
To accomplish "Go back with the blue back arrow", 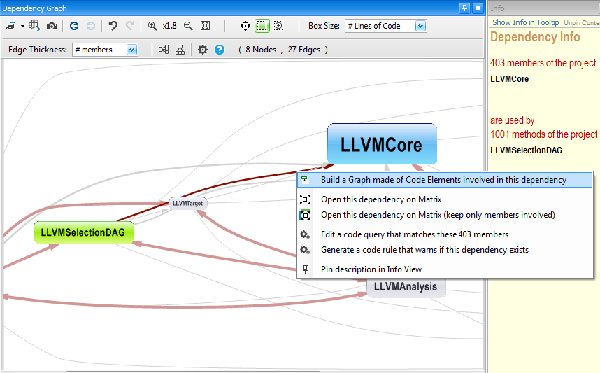I will [74, 26].
